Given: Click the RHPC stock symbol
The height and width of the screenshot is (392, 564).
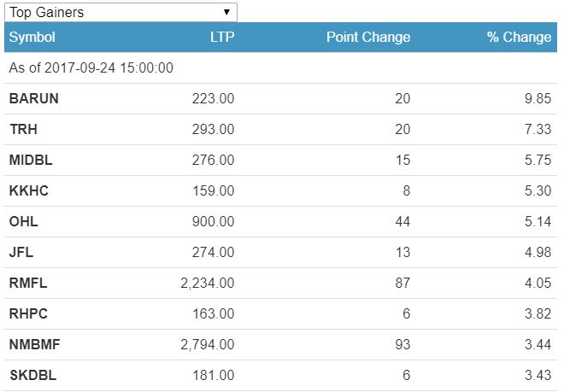Looking at the screenshot, I should [28, 313].
